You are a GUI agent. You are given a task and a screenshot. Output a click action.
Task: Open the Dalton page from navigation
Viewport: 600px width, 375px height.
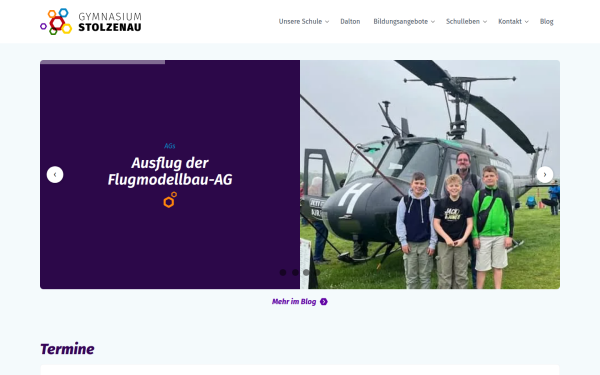point(350,21)
